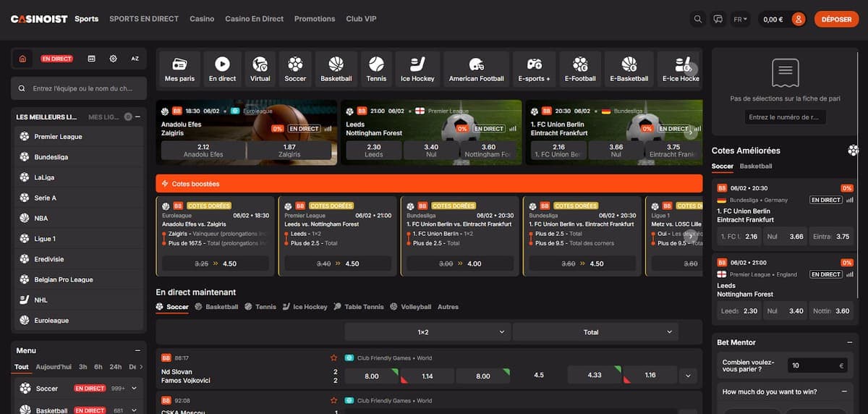
Task: Open sidebar settings gear icon
Action: 114,59
